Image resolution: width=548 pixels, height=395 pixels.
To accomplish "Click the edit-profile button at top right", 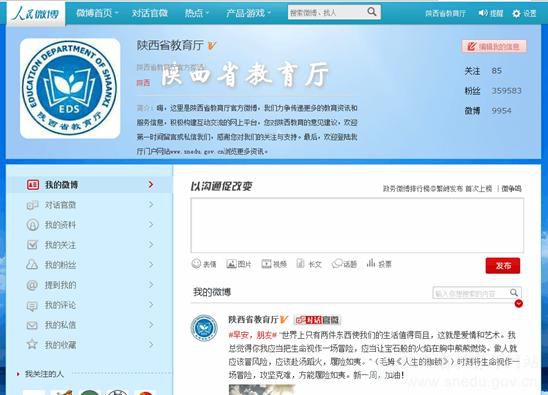I will click(x=494, y=46).
